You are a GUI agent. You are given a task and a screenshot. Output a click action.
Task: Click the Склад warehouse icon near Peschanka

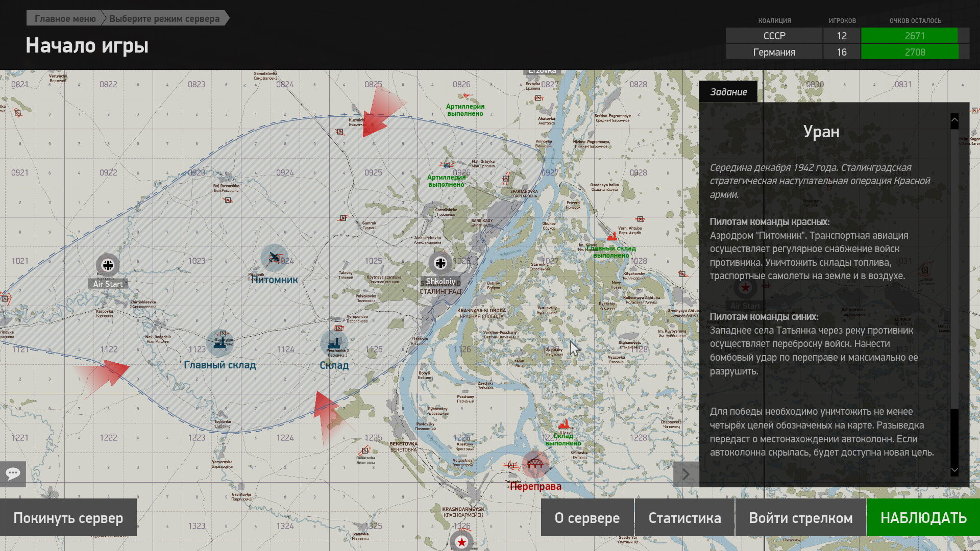334,343
